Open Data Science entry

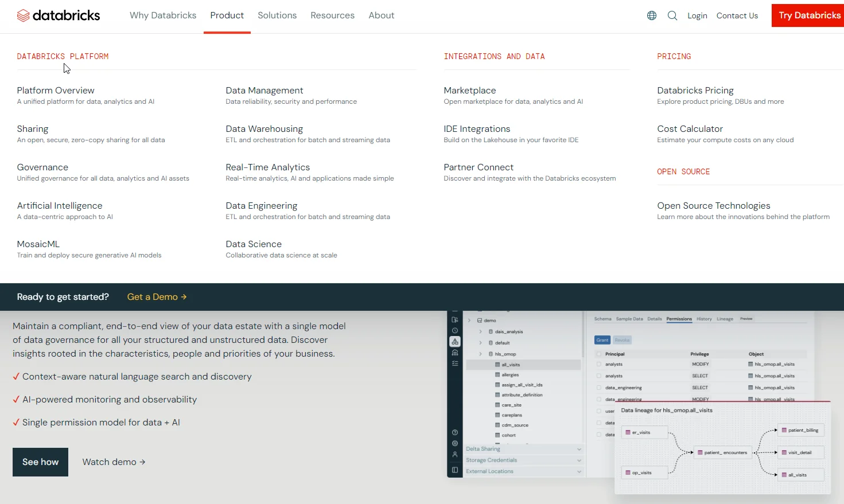[x=254, y=244]
